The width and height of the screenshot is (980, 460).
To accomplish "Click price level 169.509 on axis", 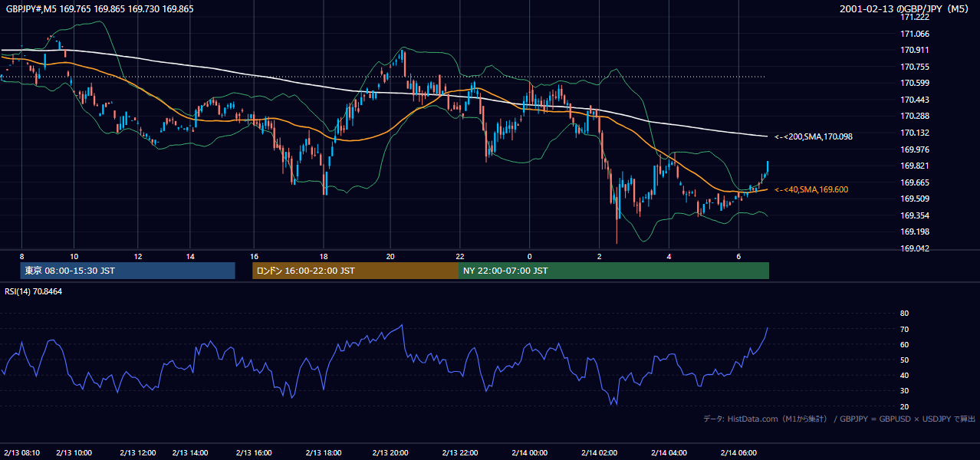I will pyautogui.click(x=915, y=199).
